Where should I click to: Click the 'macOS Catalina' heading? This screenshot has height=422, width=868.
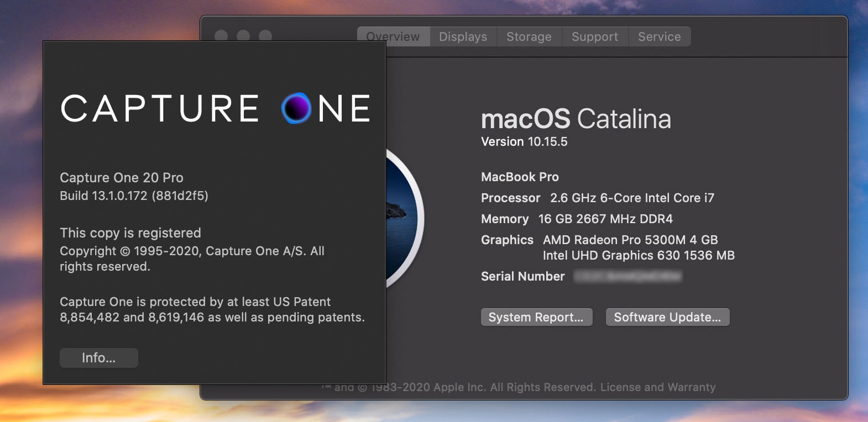(576, 119)
